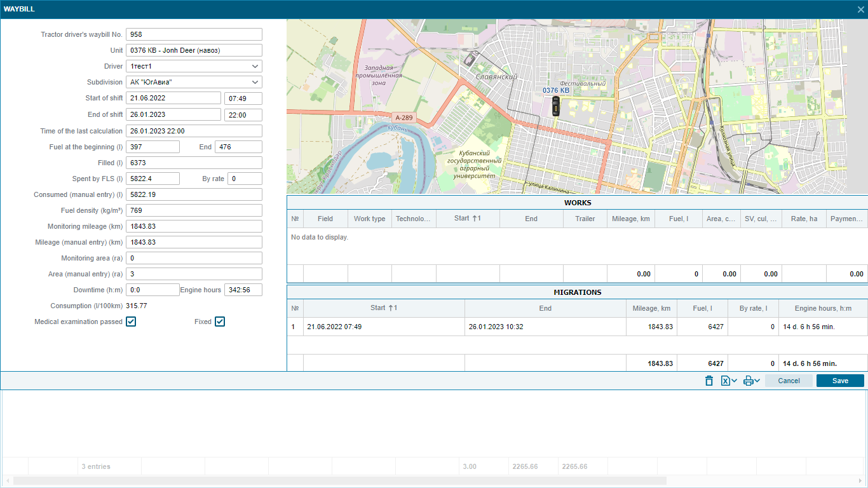Click the Downtime (h:m) field
Screen dimensions: 868x488
153,290
